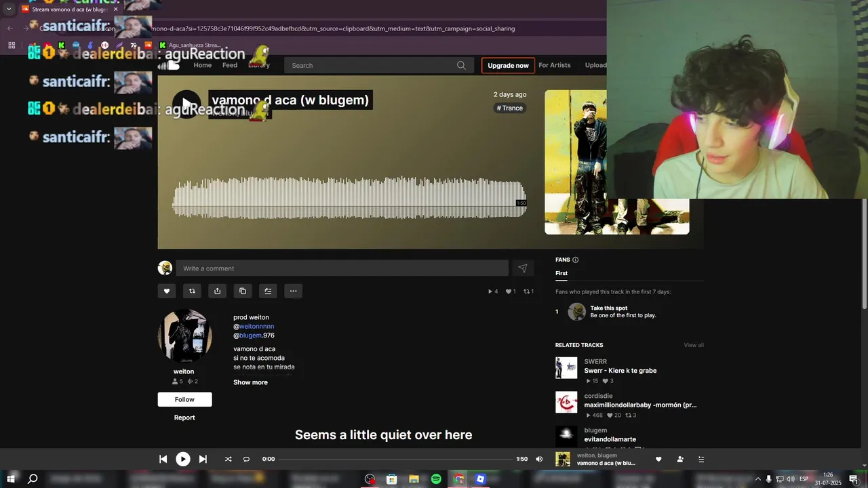Open the Feed tab
This screenshot has width=868, height=488.
coord(230,65)
